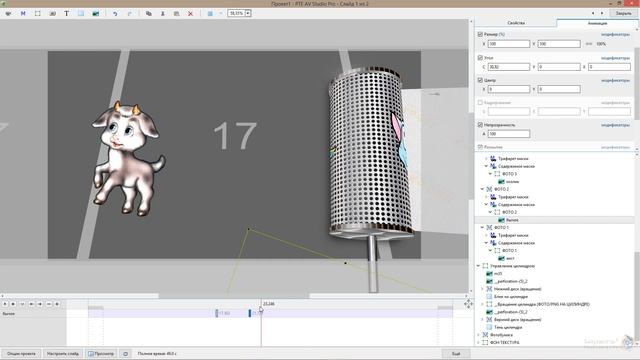This screenshot has height=360, width=640.
Task: Add an image object from the toolbar
Action: (x=96, y=13)
